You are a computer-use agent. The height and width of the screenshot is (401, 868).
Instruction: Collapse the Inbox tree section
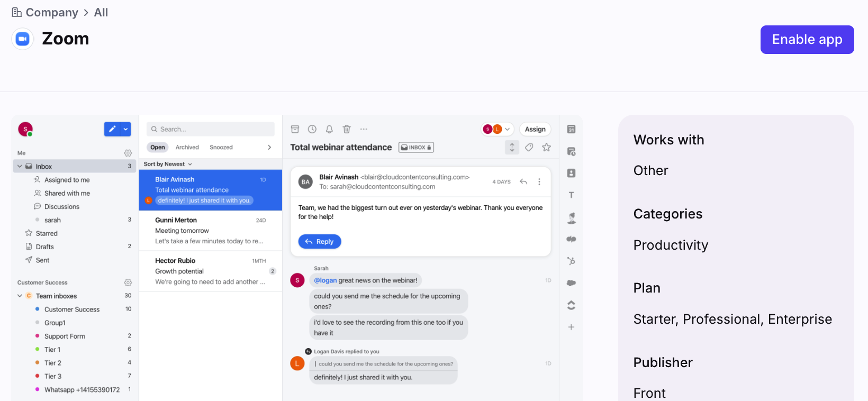click(20, 166)
